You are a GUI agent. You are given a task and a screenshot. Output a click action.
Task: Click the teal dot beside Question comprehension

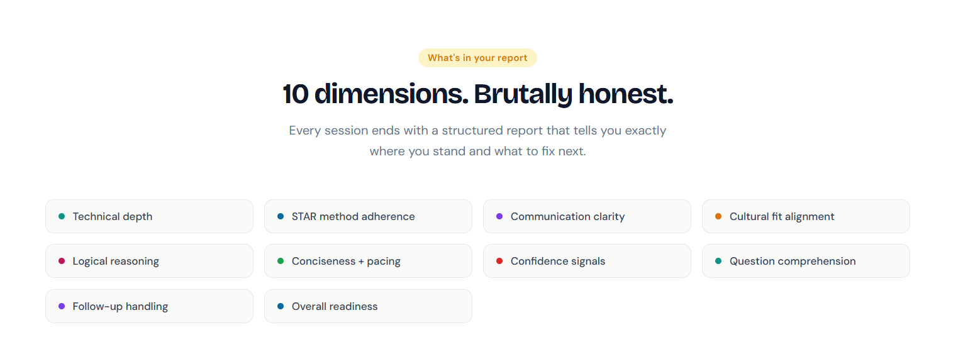[x=718, y=261]
